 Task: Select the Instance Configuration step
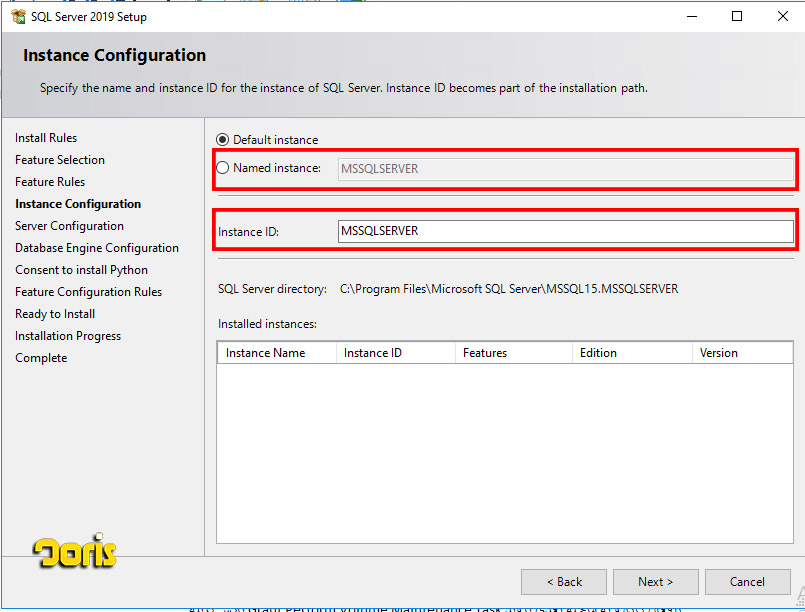click(x=78, y=204)
